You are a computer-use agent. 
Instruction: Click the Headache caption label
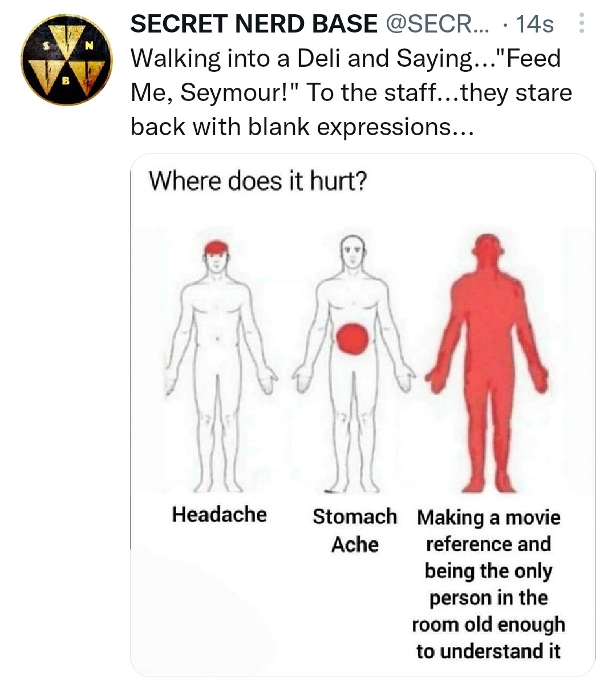coord(220,515)
